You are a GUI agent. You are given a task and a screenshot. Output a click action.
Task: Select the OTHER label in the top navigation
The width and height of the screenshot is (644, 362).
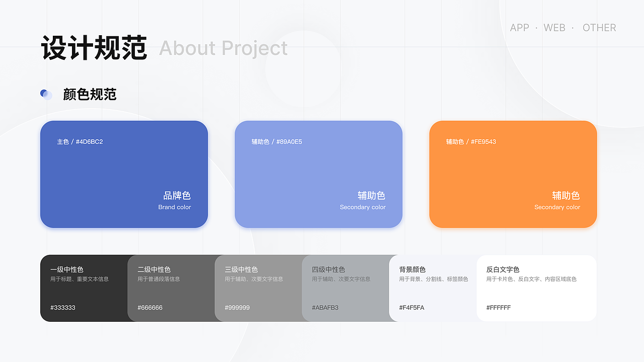(599, 28)
